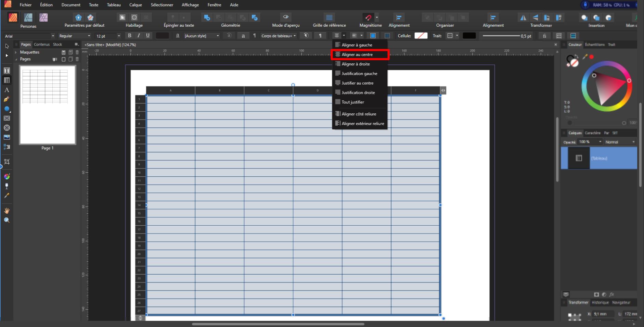Click the Cellule fill color swatch
Image resolution: width=644 pixels, height=327 pixels.
click(x=421, y=36)
